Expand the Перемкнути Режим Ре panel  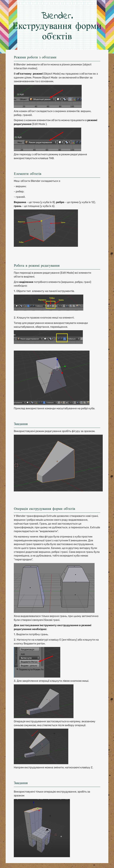(30, 670)
